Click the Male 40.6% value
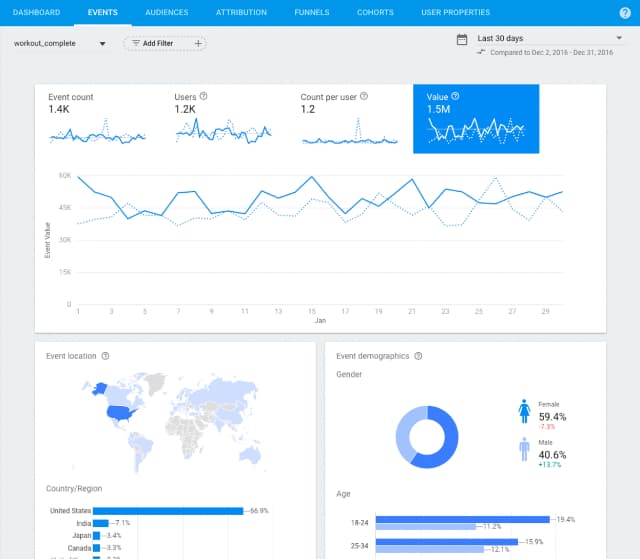Screen dimensions: 640x560 pyautogui.click(x=552, y=455)
